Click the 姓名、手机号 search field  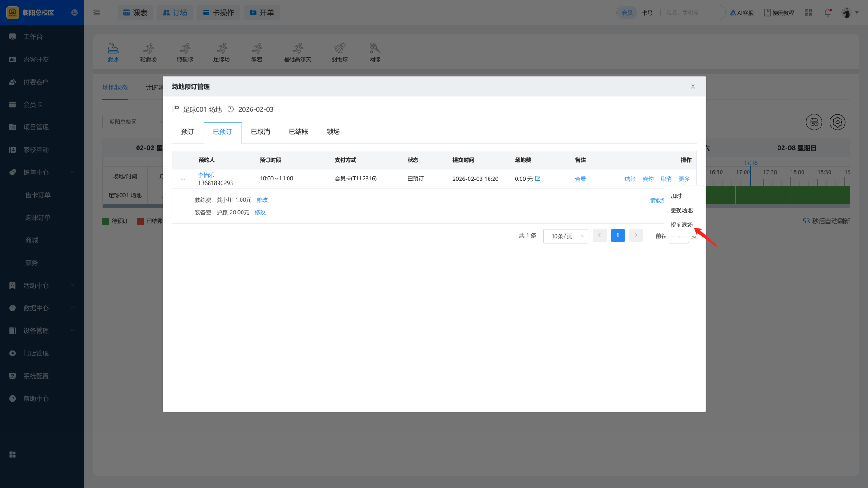pos(693,13)
